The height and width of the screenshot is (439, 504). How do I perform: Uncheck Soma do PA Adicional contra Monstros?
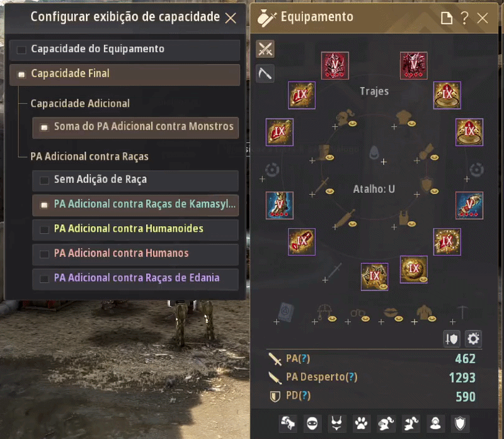pos(44,128)
